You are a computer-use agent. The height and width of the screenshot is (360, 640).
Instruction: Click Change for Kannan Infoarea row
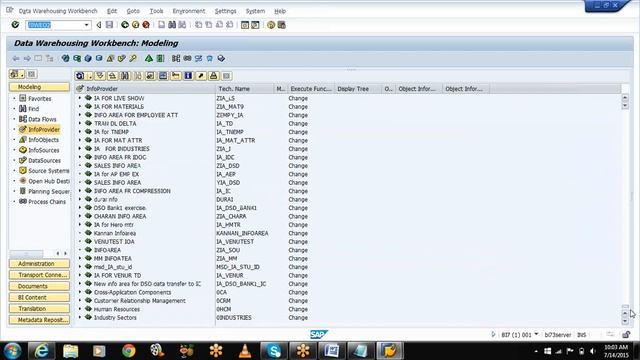coord(298,233)
